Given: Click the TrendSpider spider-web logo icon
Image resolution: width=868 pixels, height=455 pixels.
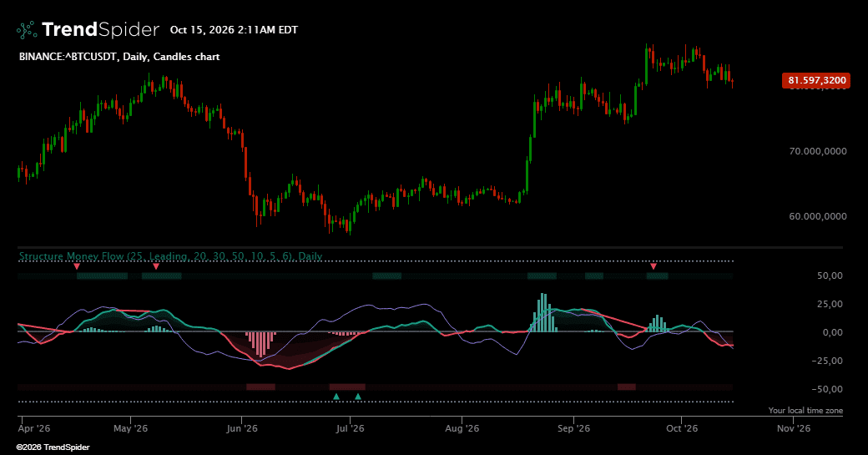Looking at the screenshot, I should pyautogui.click(x=27, y=30).
